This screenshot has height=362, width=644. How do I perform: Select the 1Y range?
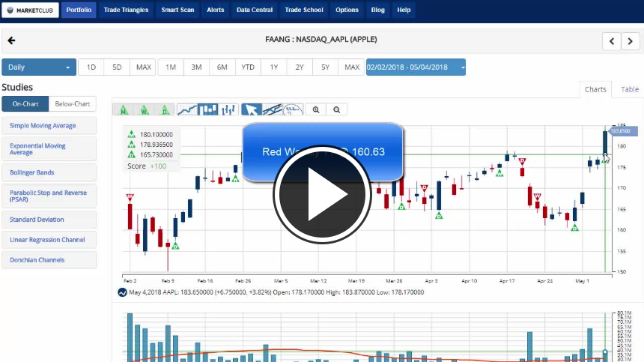[274, 67]
